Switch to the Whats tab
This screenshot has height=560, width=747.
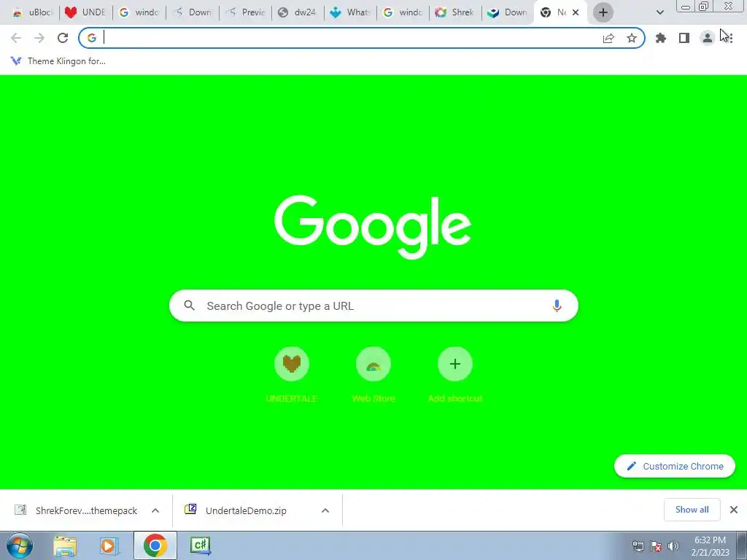point(351,12)
